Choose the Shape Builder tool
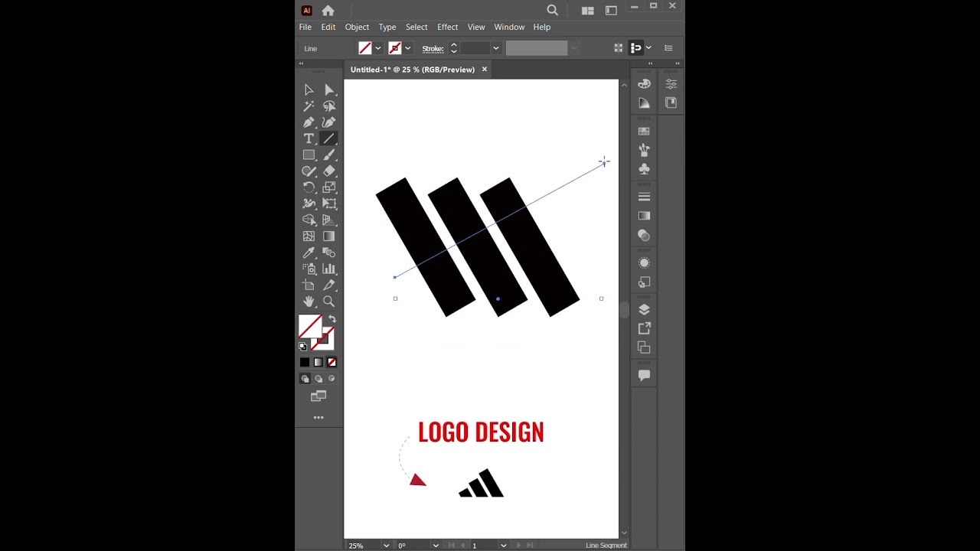 [309, 220]
